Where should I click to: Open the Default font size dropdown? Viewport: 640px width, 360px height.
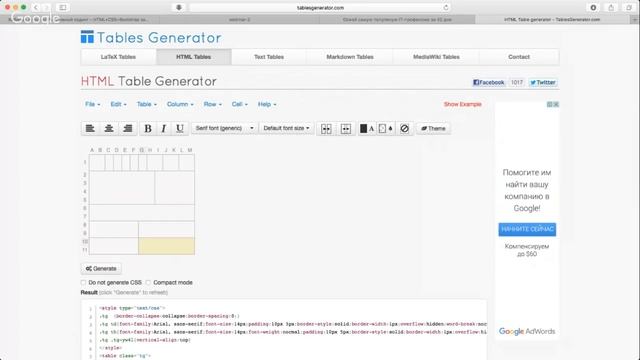pyautogui.click(x=286, y=128)
